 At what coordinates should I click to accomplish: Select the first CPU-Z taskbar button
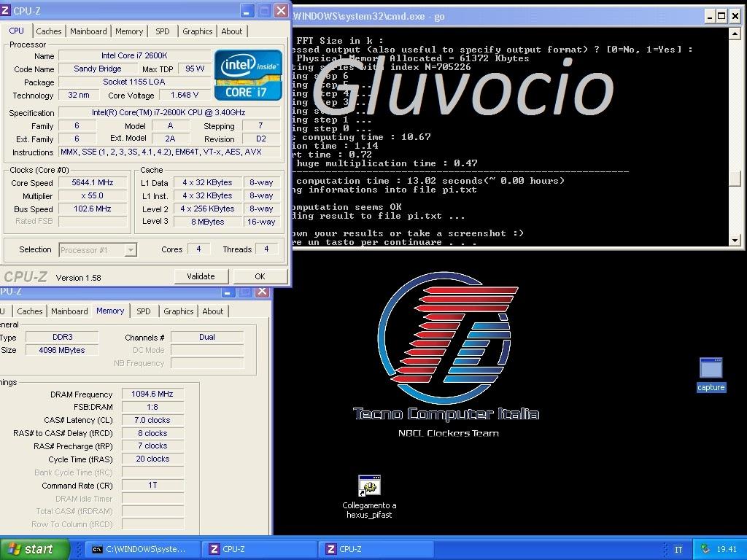[259, 549]
